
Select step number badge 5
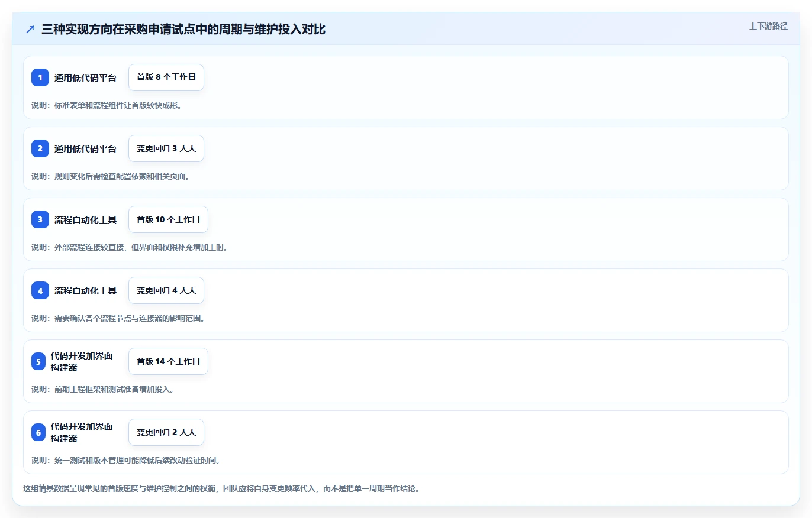(x=38, y=361)
